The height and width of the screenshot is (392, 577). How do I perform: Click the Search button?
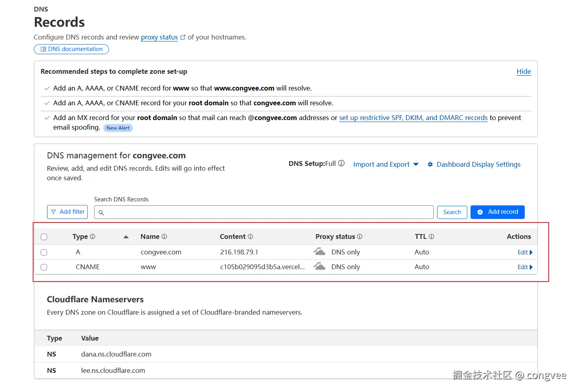pyautogui.click(x=452, y=212)
